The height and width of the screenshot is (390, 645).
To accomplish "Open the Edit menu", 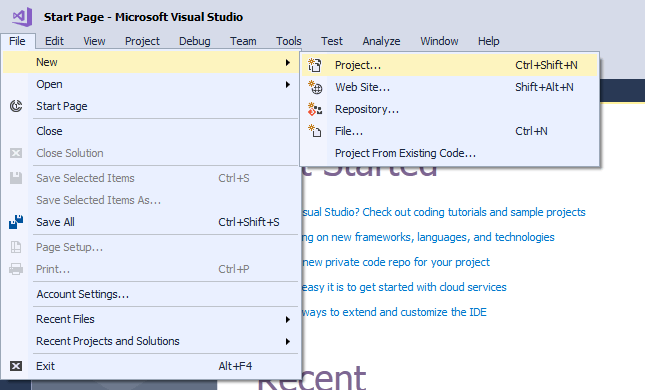I will [54, 41].
